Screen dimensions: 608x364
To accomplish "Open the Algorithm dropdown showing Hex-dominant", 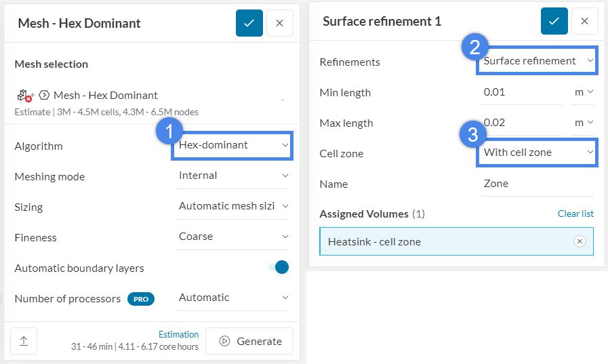I will click(232, 145).
